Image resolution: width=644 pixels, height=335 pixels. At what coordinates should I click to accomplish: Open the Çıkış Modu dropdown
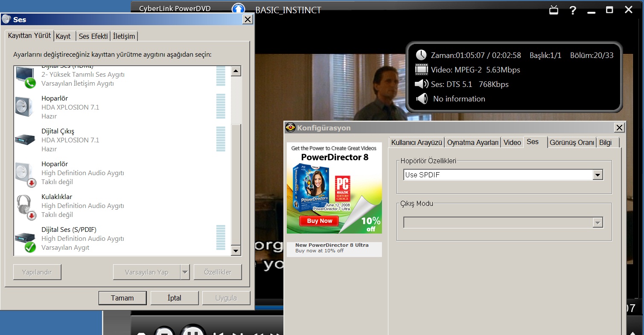(x=598, y=222)
